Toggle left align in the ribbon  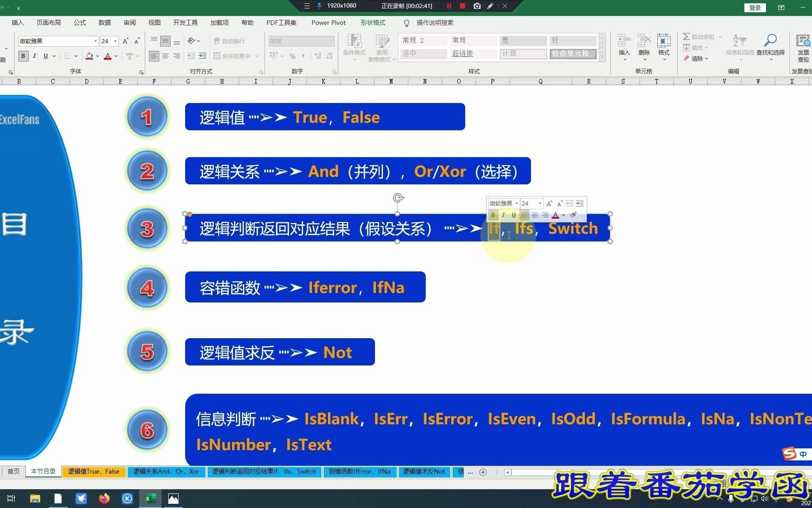[154, 56]
